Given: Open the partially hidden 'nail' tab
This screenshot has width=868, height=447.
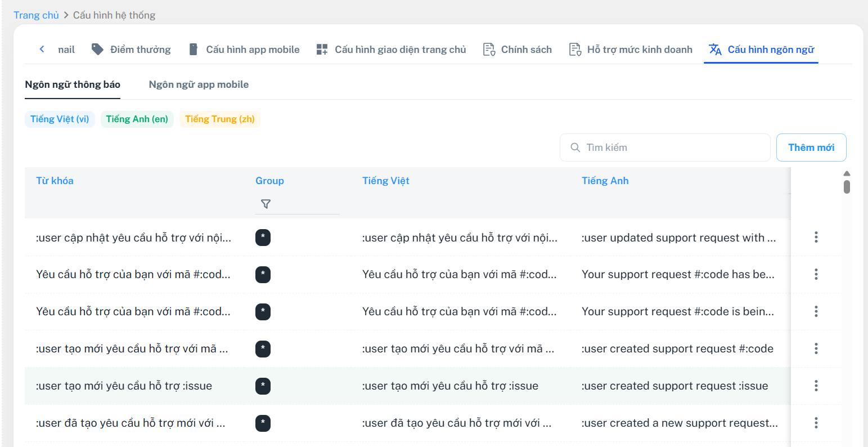Looking at the screenshot, I should point(66,50).
